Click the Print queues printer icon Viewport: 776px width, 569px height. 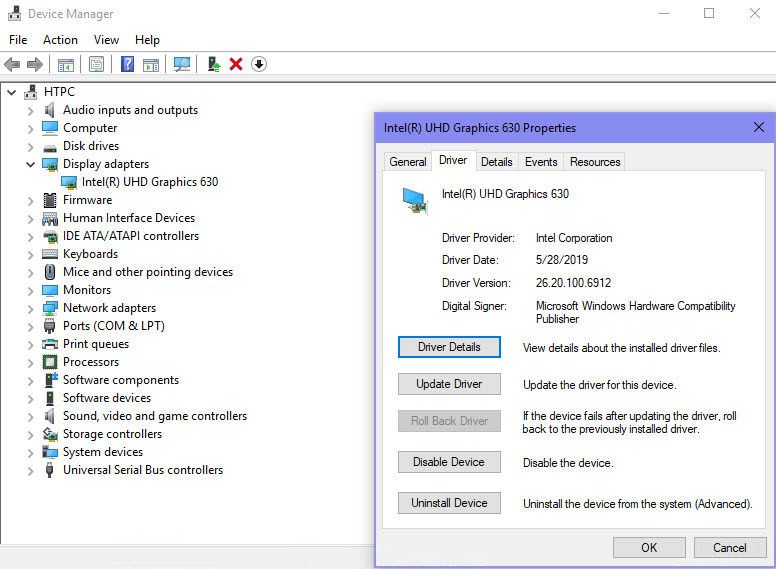tap(49, 344)
